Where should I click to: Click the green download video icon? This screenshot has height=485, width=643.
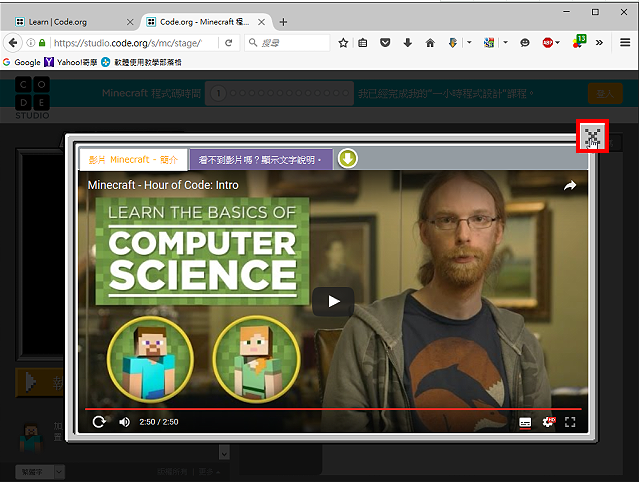tap(348, 159)
